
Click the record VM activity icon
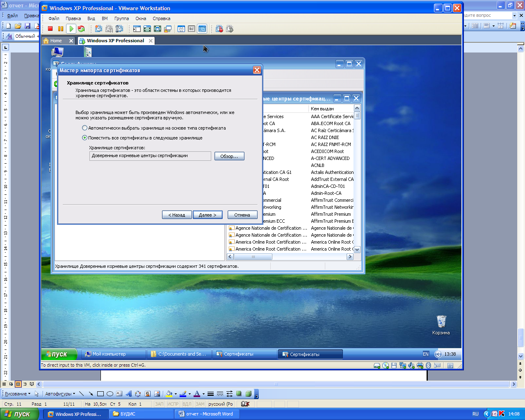click(219, 29)
